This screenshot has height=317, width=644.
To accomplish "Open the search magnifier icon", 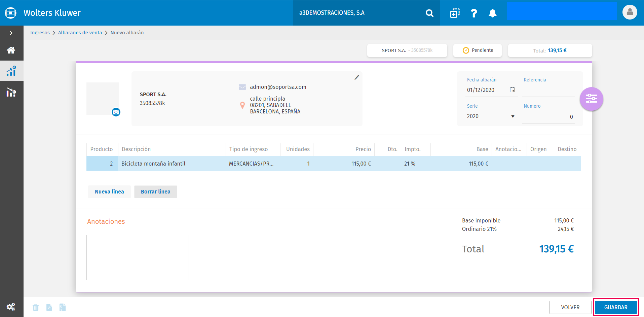I will click(x=429, y=13).
